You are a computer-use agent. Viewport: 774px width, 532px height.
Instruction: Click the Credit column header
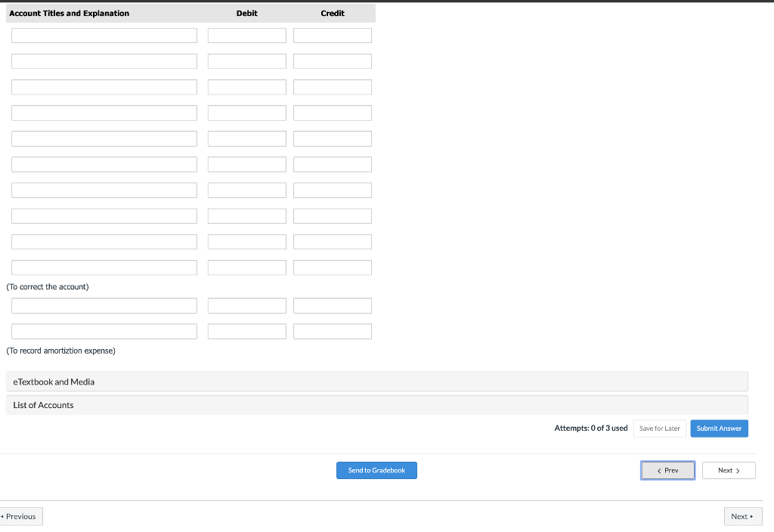333,14
